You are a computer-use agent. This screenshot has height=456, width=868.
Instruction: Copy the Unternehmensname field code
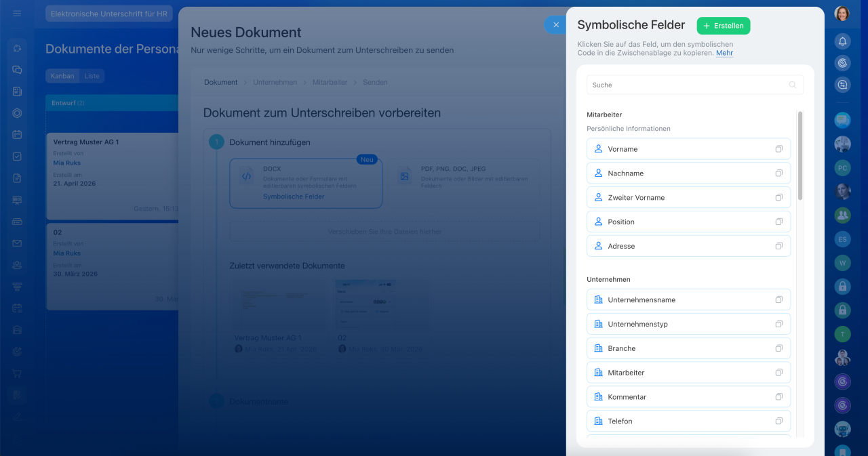pos(778,299)
